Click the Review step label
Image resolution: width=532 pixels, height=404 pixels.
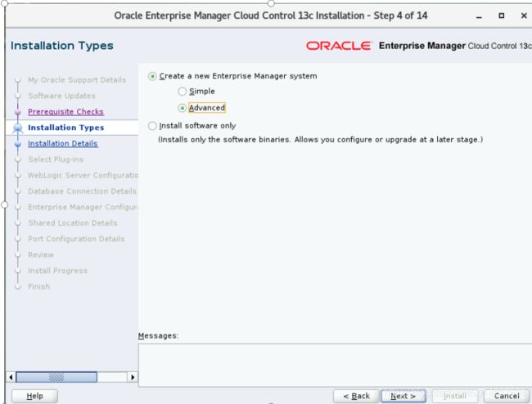(41, 255)
